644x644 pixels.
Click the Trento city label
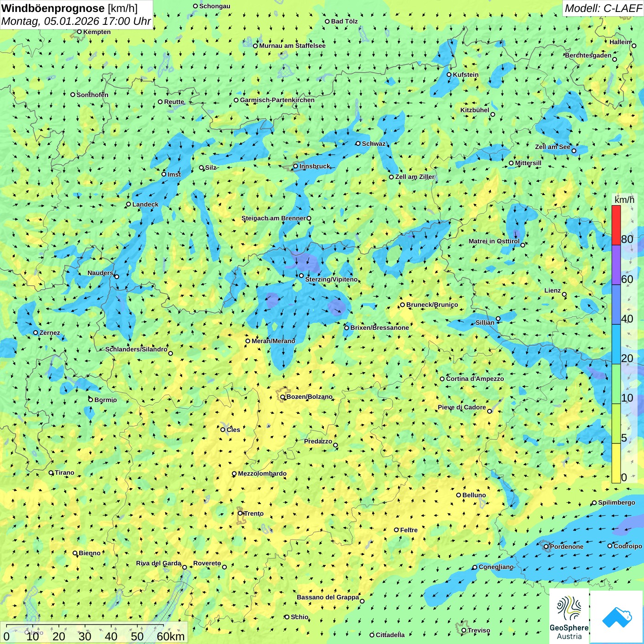(254, 513)
